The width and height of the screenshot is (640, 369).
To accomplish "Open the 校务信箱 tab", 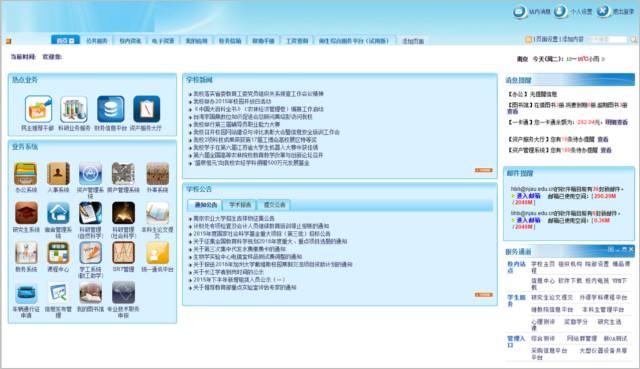I will (230, 41).
